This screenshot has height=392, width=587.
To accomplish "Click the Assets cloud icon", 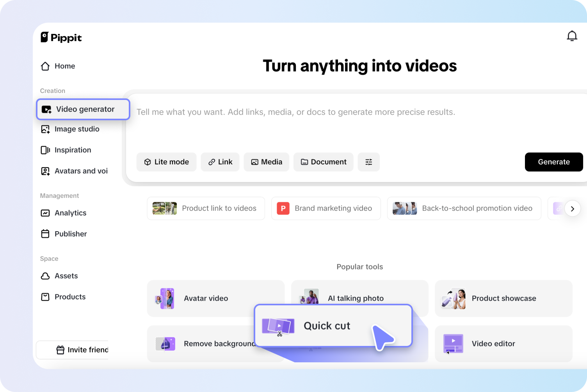I will click(45, 276).
